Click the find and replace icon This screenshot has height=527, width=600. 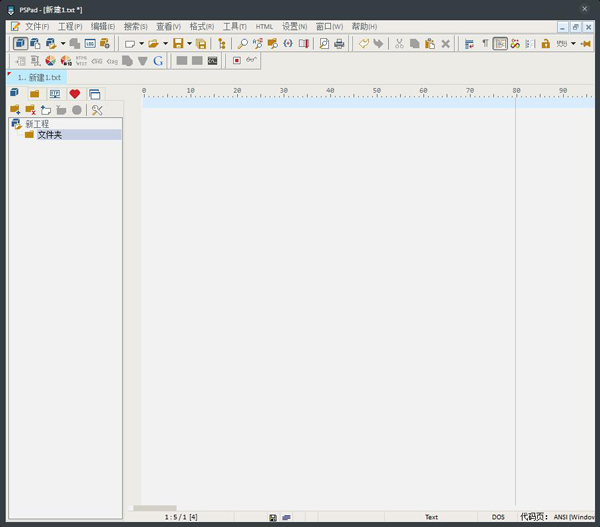point(258,43)
